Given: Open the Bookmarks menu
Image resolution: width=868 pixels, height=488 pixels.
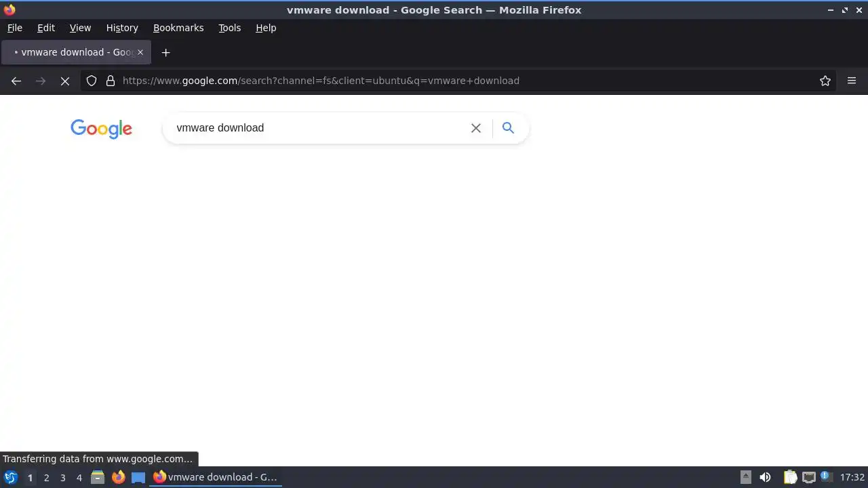Looking at the screenshot, I should [x=178, y=28].
